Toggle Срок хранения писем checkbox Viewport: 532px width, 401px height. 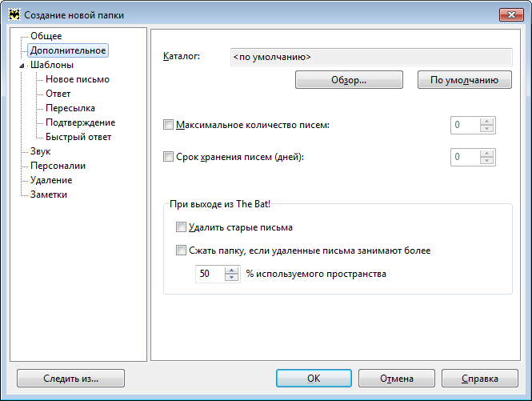pyautogui.click(x=168, y=157)
